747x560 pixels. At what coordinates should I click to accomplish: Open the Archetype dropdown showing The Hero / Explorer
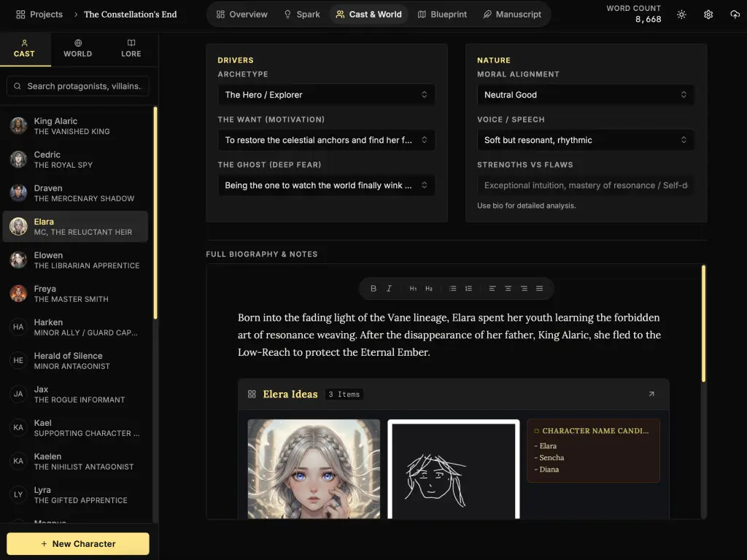[326, 95]
